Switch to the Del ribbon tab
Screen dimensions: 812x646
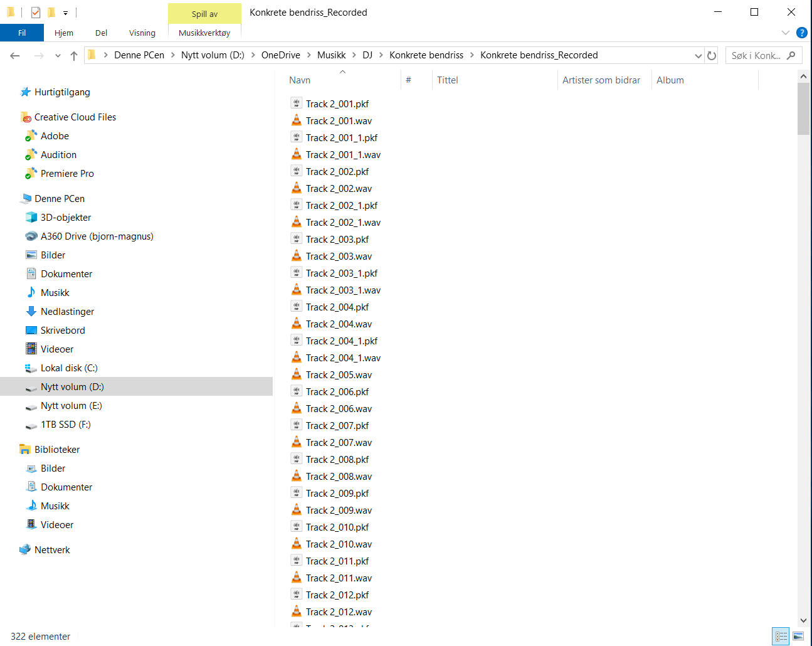pos(102,33)
